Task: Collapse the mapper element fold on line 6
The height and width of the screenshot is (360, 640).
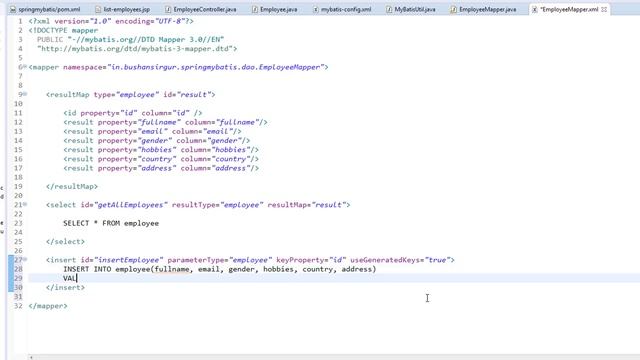Action: pos(25,67)
